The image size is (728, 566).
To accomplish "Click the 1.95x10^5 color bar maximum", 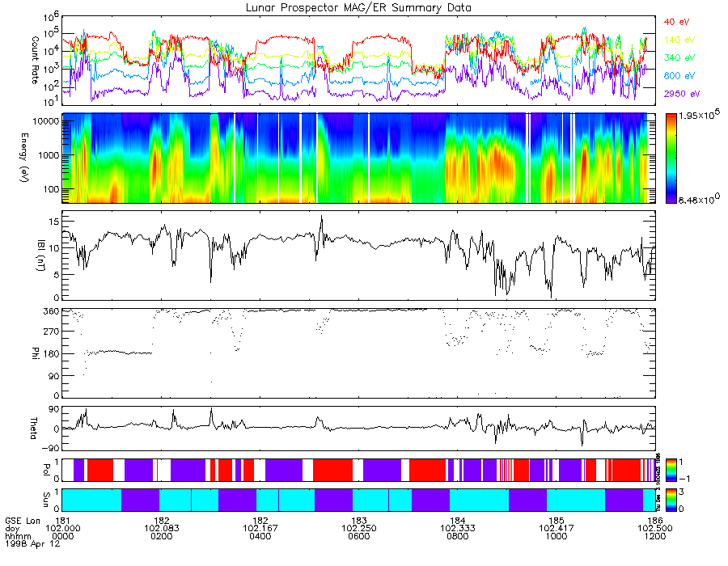I will click(x=699, y=115).
